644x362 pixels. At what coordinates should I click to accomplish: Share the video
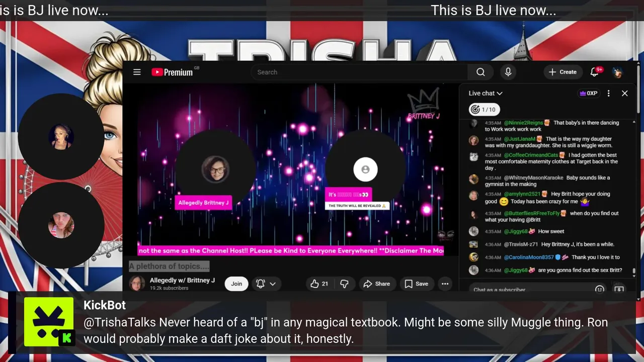click(x=377, y=284)
